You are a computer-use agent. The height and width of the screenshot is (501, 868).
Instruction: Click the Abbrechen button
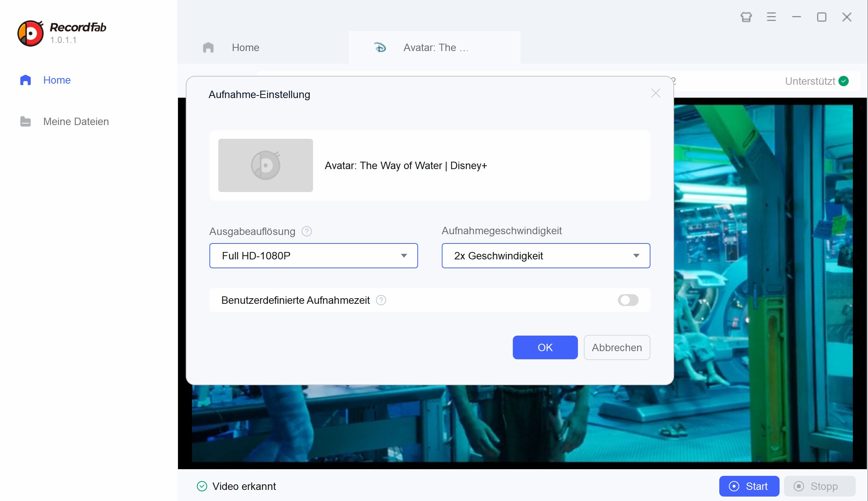pos(617,347)
